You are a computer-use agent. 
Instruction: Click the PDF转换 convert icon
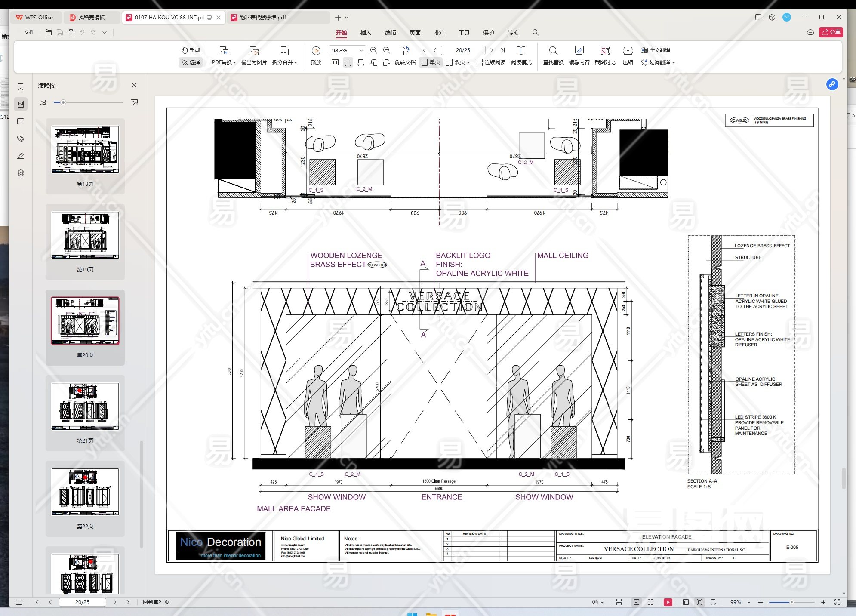pyautogui.click(x=224, y=51)
